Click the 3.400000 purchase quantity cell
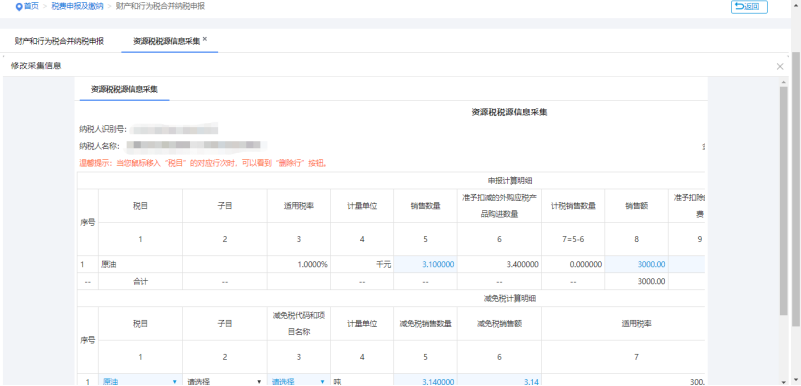This screenshot has height=386, width=801. point(500,264)
